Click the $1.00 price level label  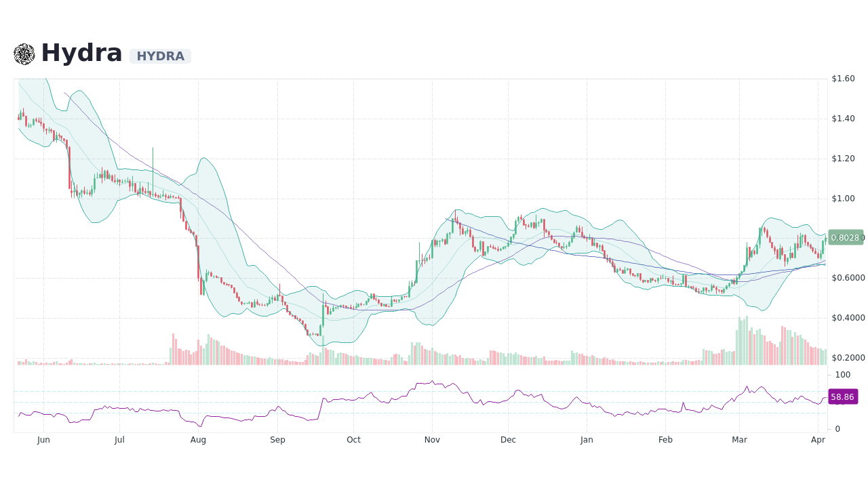[843, 198]
